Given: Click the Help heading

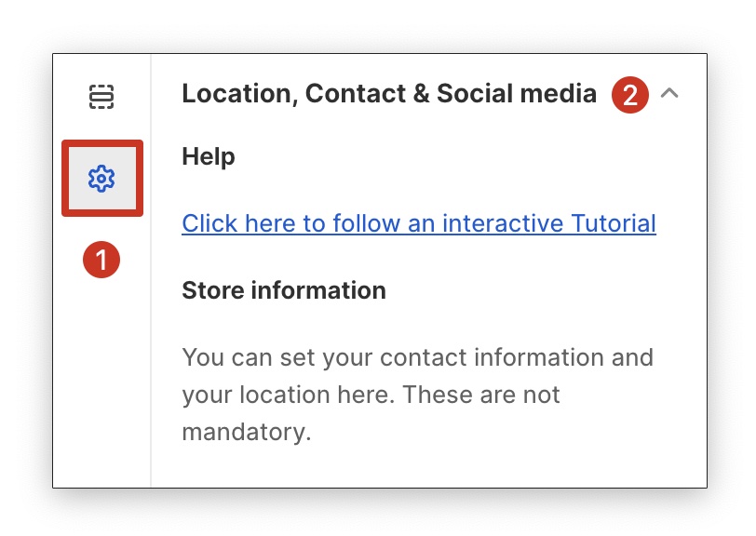Looking at the screenshot, I should 209,156.
